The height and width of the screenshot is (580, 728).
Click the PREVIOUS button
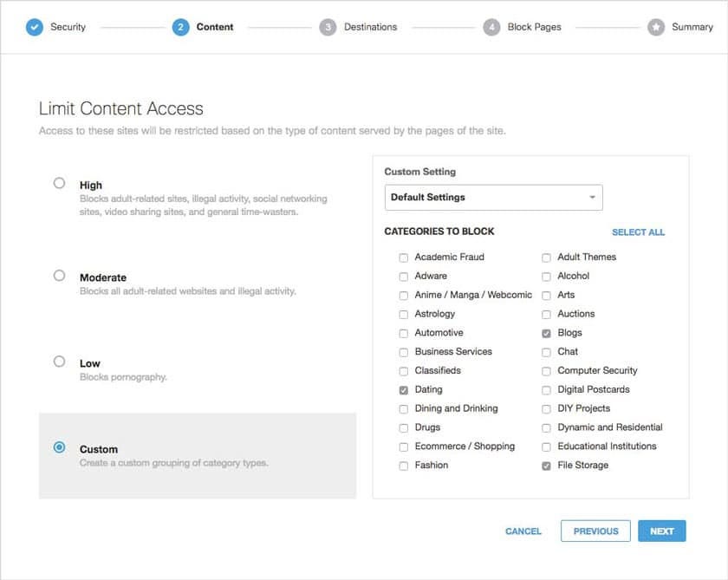(595, 531)
